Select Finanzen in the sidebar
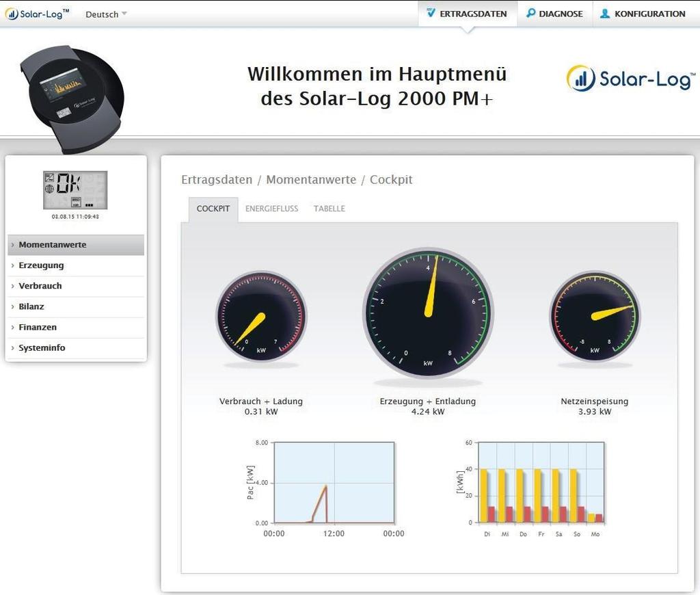The image size is (700, 595). click(76, 327)
